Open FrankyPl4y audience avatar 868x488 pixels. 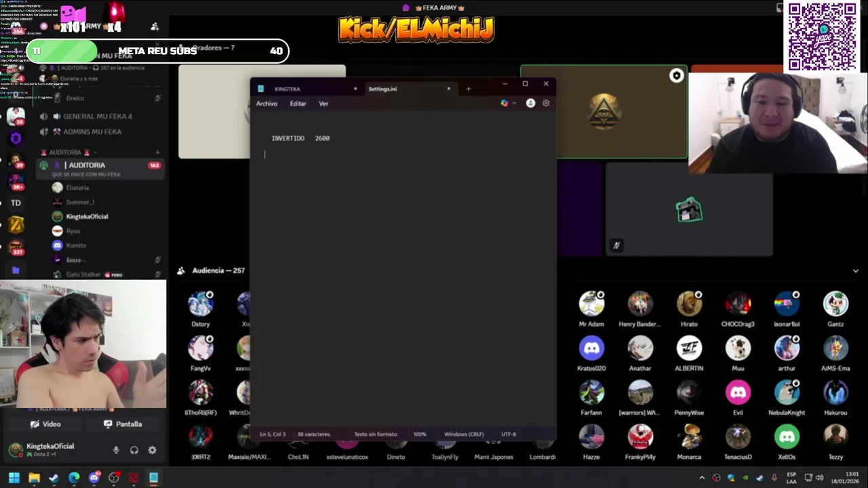click(640, 437)
